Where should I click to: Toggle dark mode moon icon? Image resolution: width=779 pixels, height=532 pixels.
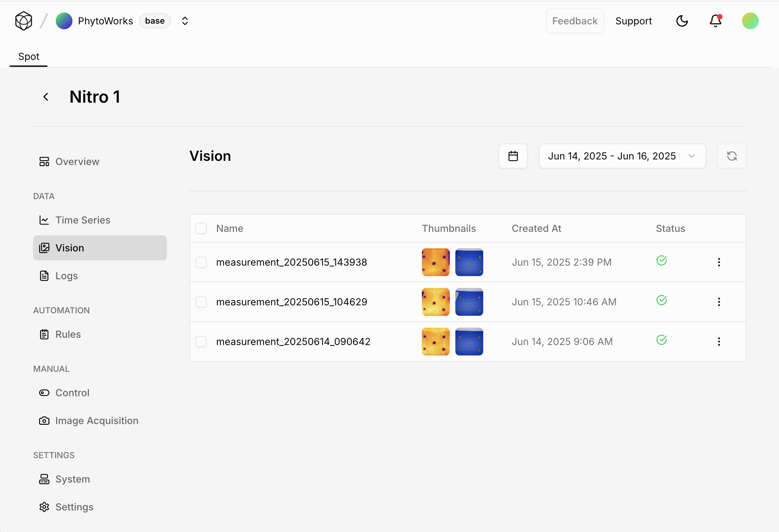(x=682, y=21)
